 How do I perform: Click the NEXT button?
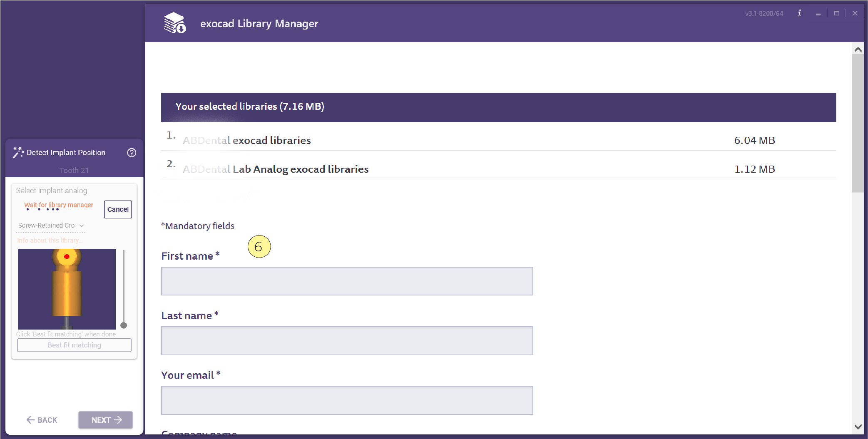point(105,420)
